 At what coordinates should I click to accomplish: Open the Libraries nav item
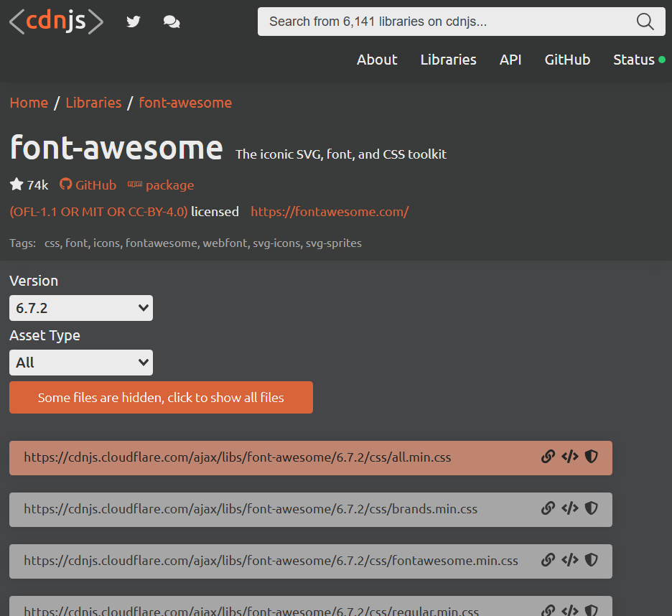[448, 60]
